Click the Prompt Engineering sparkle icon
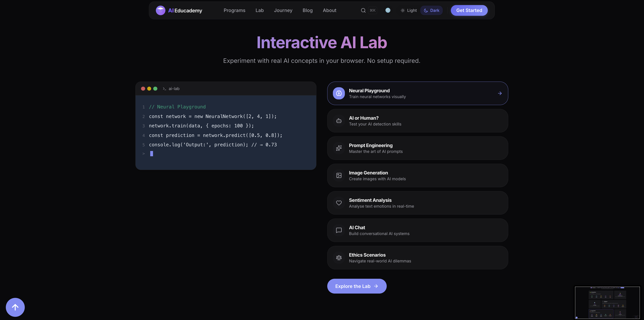Image resolution: width=644 pixels, height=320 pixels. [339, 148]
